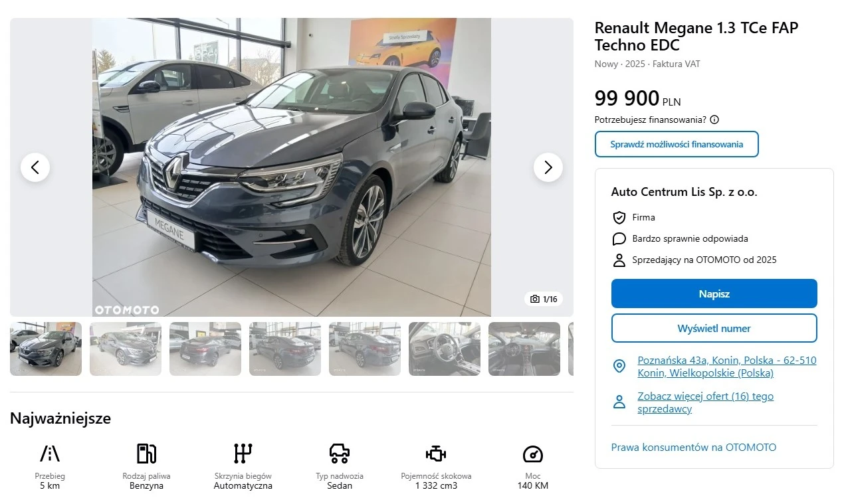Click the engine icon for Pojemność skokowa
Screen dimensions: 844x504
[x=436, y=454]
